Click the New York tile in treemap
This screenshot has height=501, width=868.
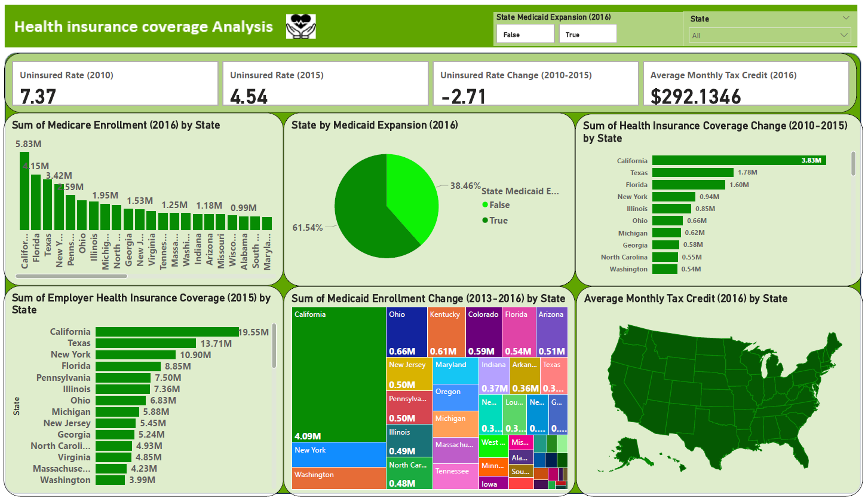pos(338,454)
